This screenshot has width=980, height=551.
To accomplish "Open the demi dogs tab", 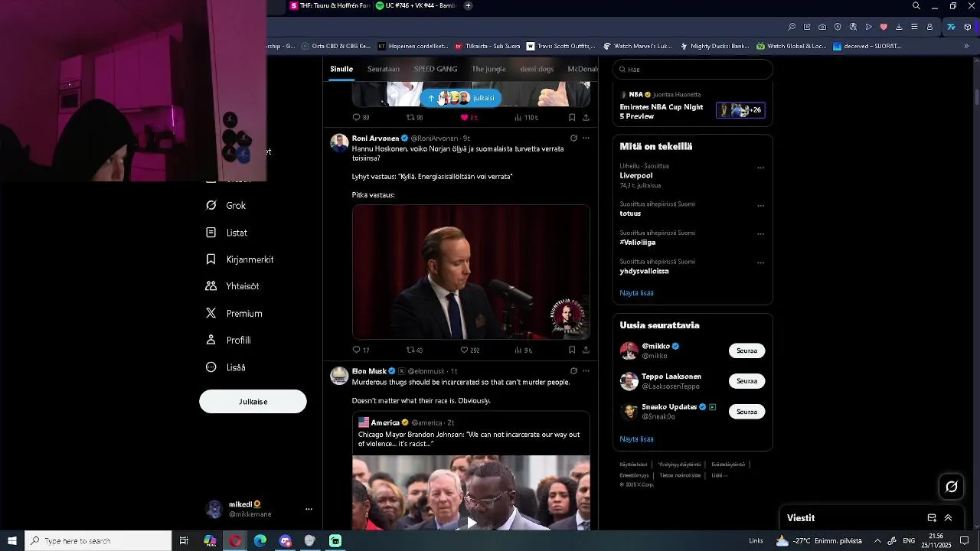I will pyautogui.click(x=537, y=69).
